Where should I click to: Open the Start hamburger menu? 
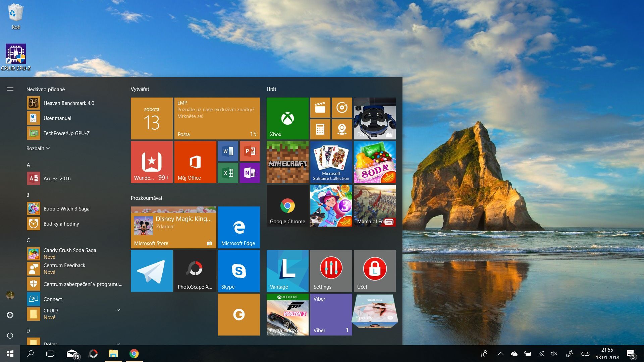click(10, 89)
